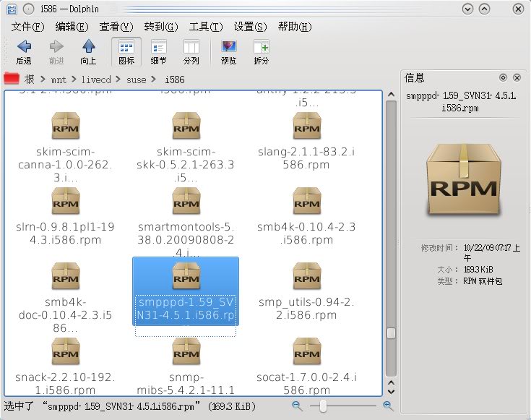This screenshot has height=420, width=531.
Task: Click the red root folder breadcrumb icon
Action: pos(12,79)
